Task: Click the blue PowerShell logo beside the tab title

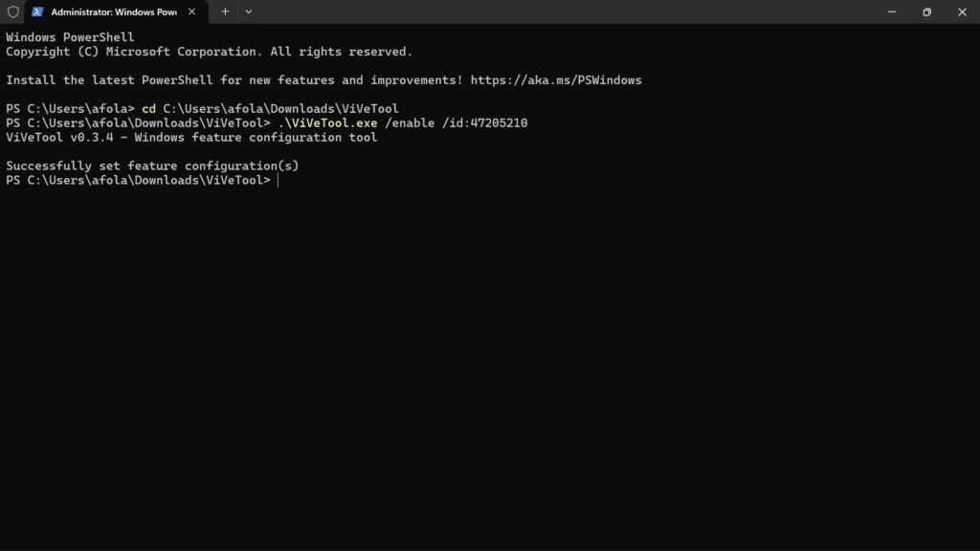Action: tap(36, 11)
